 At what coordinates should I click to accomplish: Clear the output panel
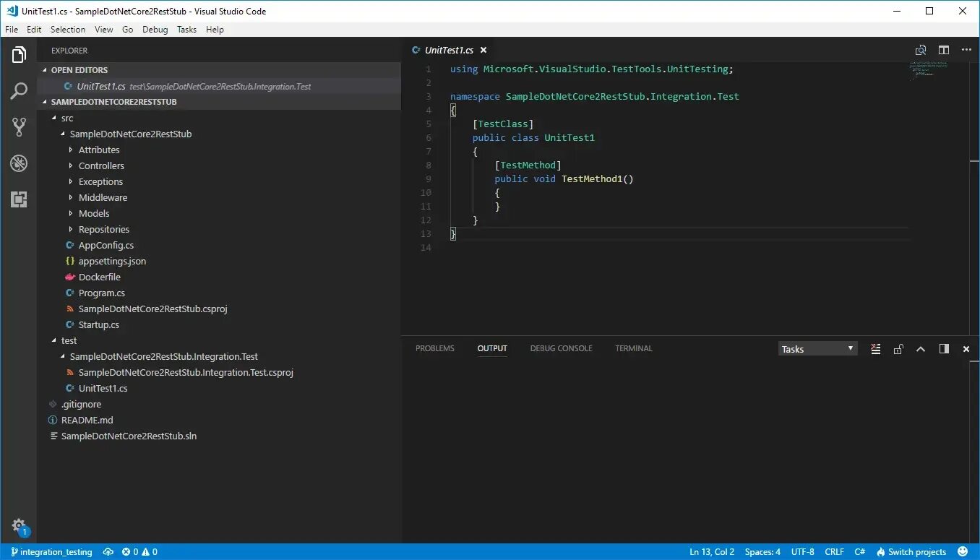click(x=875, y=349)
